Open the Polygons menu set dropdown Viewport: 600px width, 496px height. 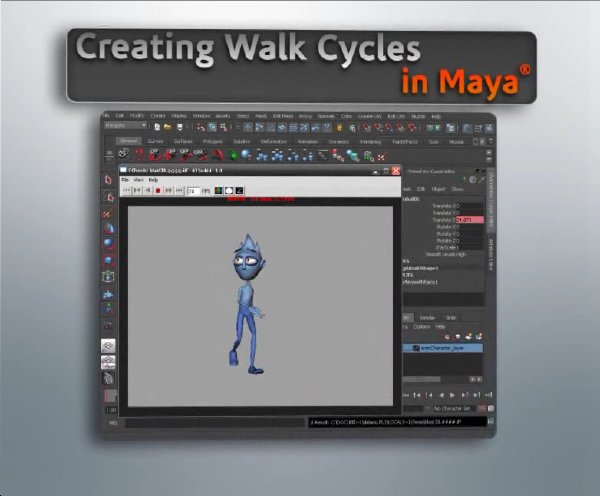click(126, 126)
